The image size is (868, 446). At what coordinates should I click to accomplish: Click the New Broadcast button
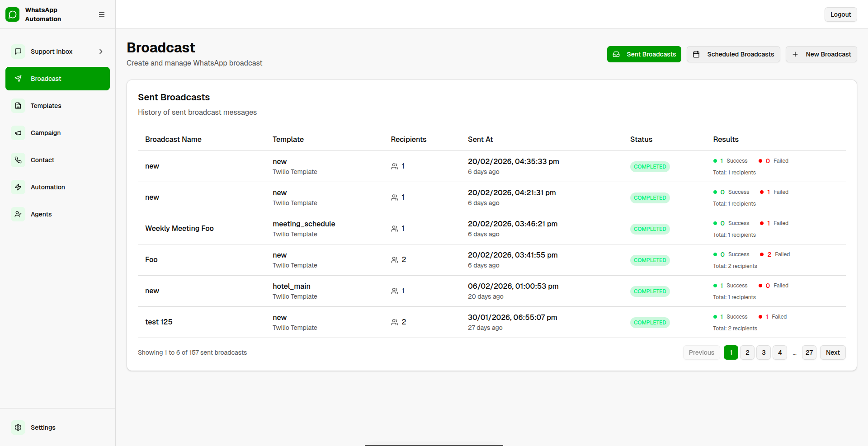[x=821, y=54]
